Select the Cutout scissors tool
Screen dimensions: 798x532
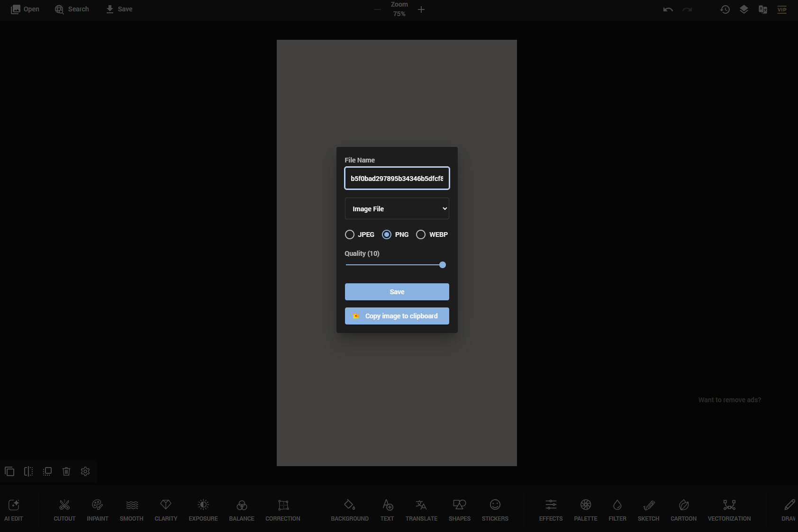point(64,510)
